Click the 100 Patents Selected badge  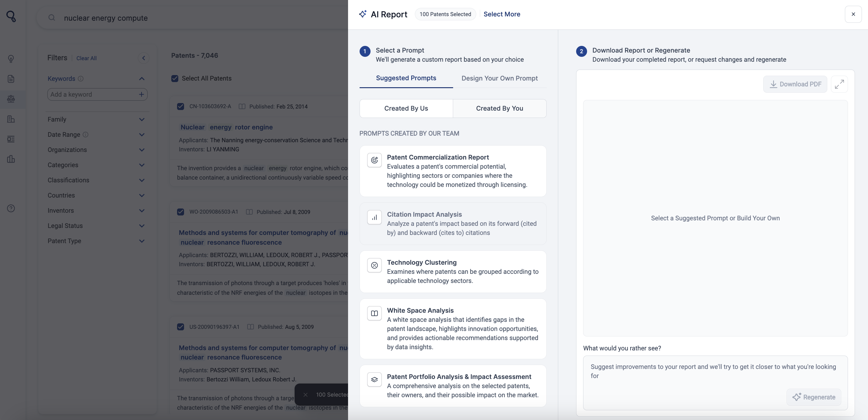click(x=445, y=14)
